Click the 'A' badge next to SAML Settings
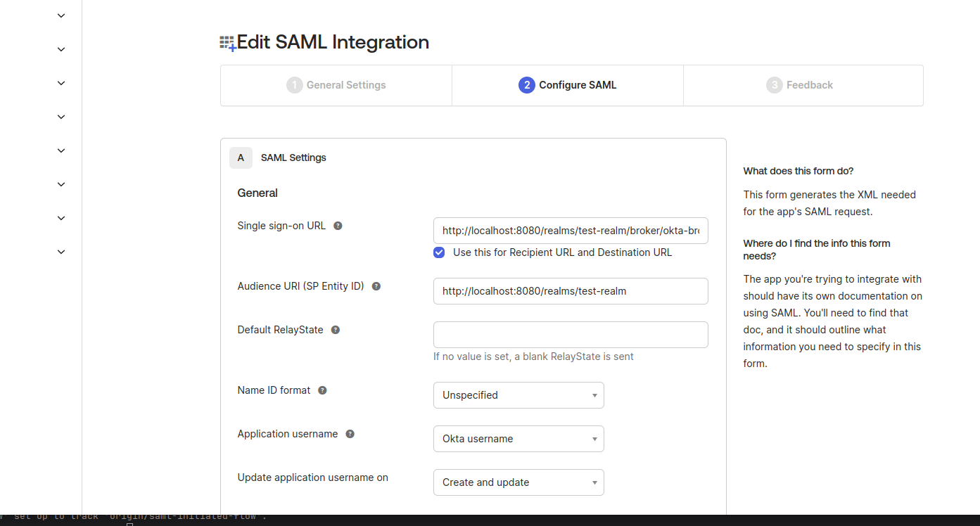The image size is (980, 526). pyautogui.click(x=241, y=158)
